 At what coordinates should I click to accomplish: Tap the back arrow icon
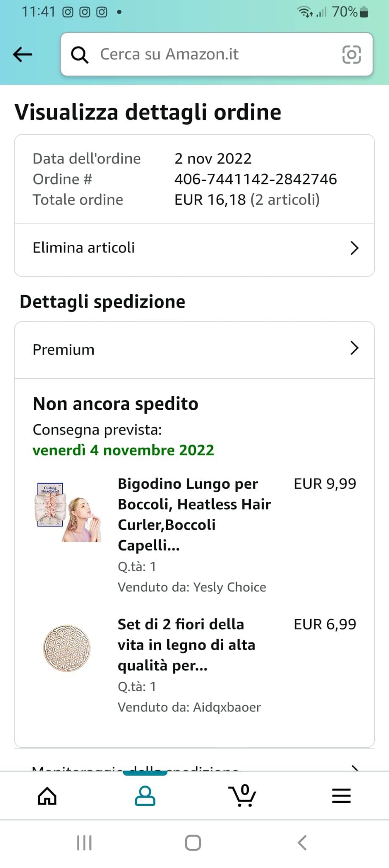coord(23,54)
